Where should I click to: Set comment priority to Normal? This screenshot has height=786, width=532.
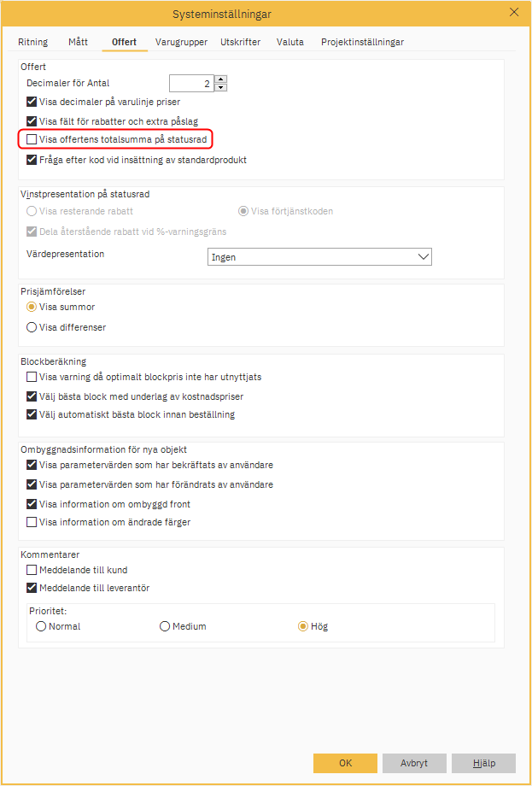(x=41, y=626)
